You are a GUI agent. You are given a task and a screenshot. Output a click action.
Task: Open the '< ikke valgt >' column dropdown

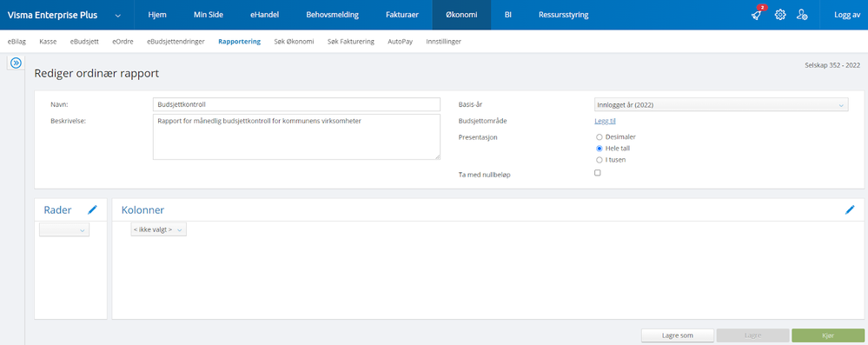pos(158,229)
